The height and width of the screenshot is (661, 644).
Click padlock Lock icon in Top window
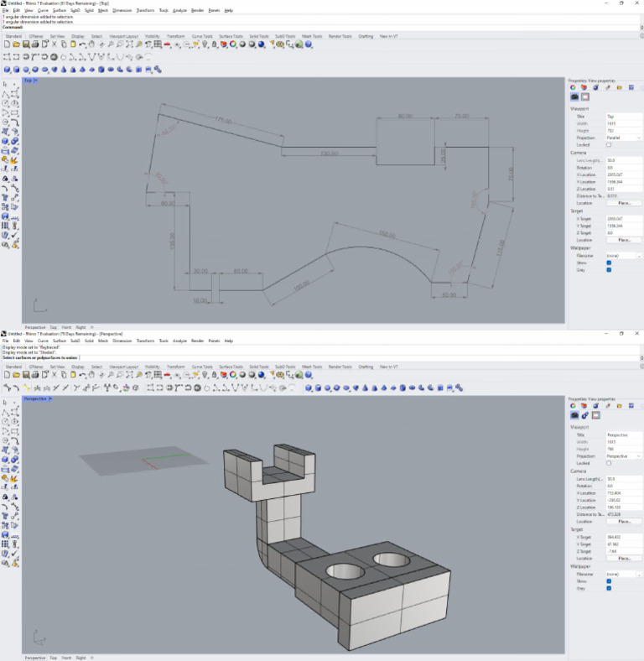point(214,44)
